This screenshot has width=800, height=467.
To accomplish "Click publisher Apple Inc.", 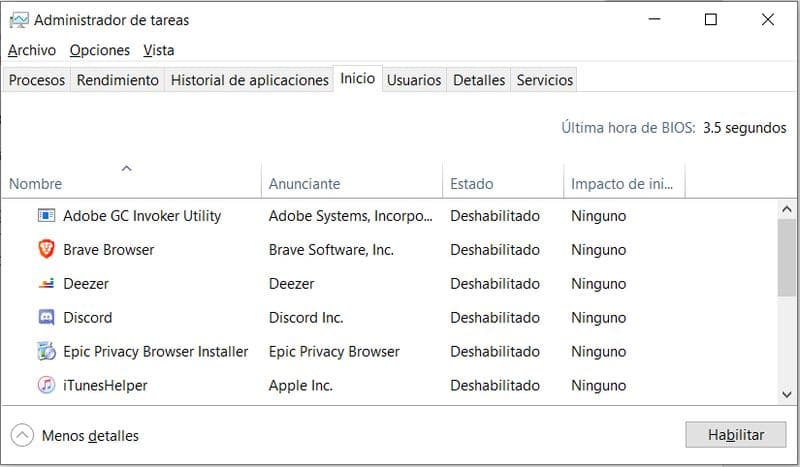I will (301, 385).
